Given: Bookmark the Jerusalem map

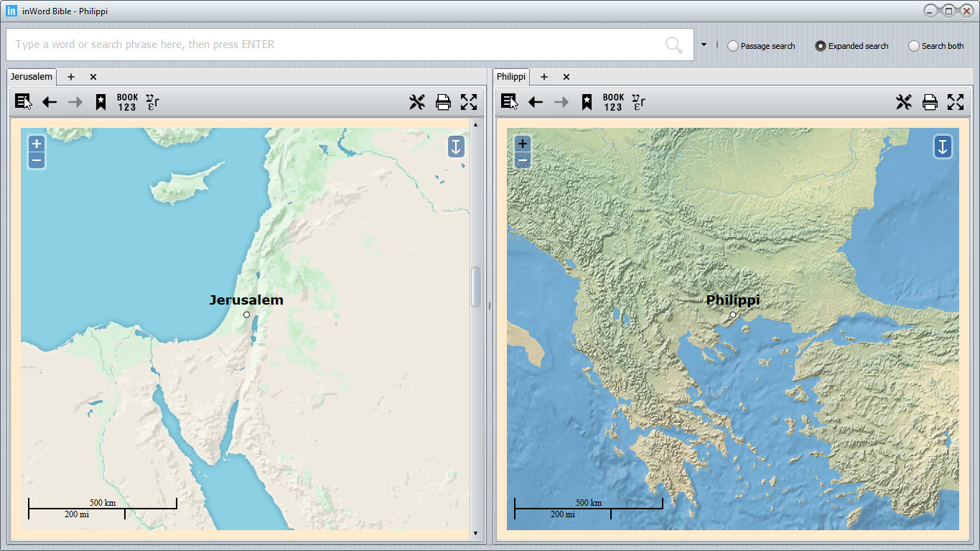Looking at the screenshot, I should (101, 102).
